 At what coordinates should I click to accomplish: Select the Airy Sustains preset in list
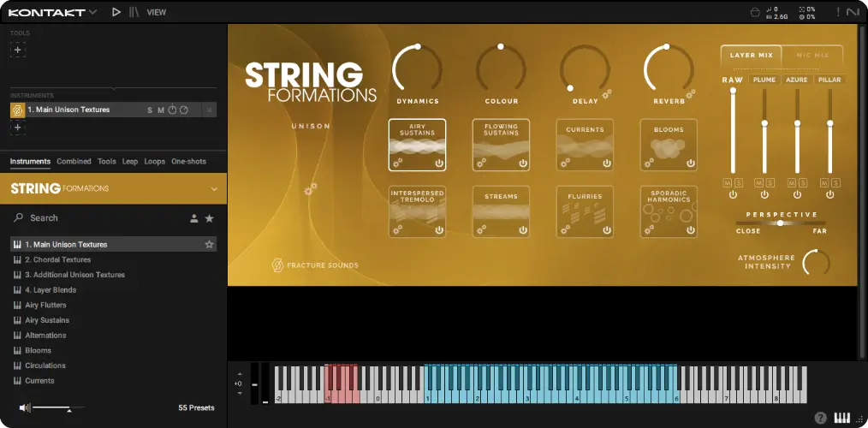tap(113, 320)
